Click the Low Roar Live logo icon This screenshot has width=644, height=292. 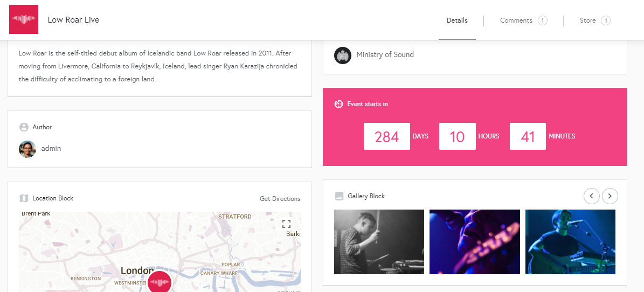pos(24,19)
